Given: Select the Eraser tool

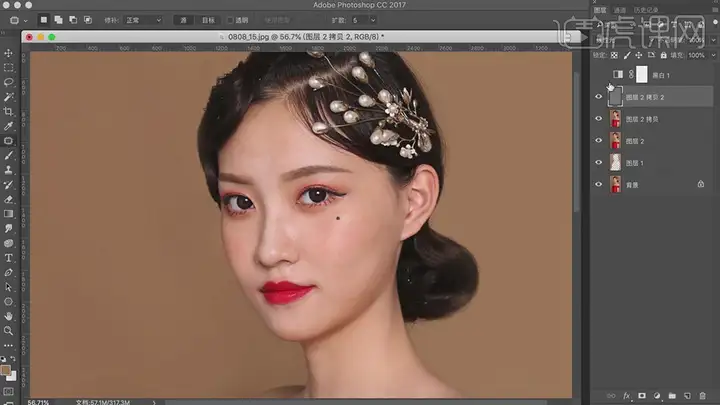Looking at the screenshot, I should (8, 199).
